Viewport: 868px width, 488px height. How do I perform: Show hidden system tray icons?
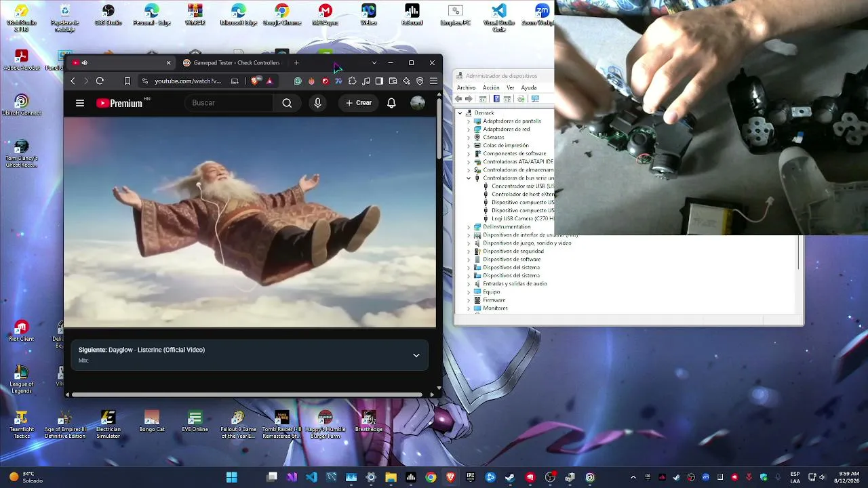click(x=633, y=477)
